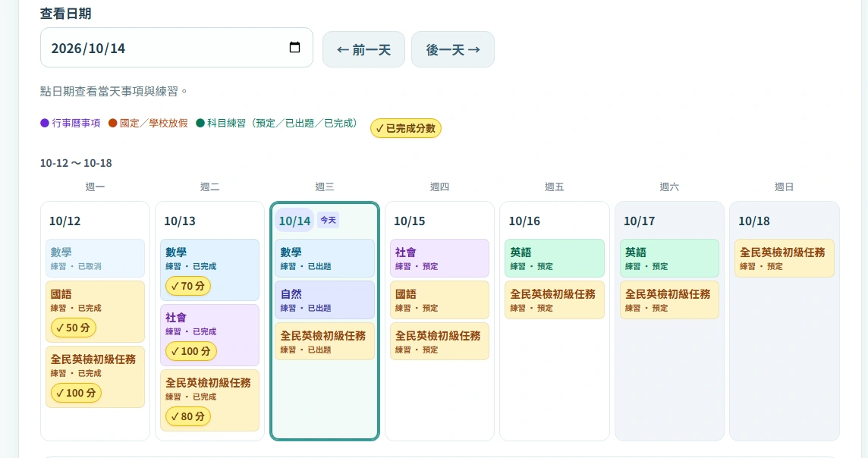Go to next day with 後一天 button
The image size is (868, 458).
click(x=453, y=50)
